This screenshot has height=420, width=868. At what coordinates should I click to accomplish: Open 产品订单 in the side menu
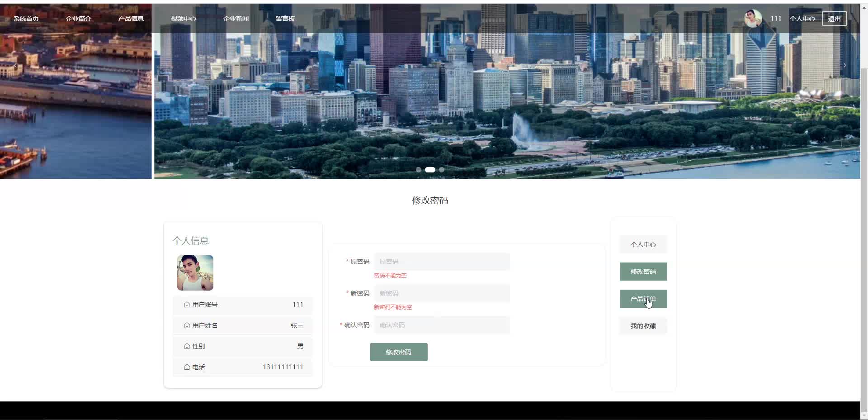pos(643,299)
